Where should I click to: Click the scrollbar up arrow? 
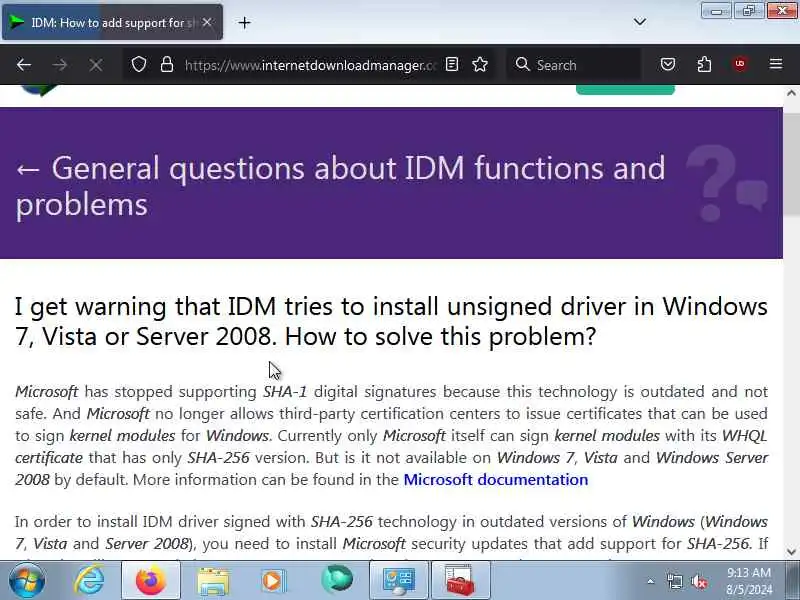pyautogui.click(x=791, y=93)
